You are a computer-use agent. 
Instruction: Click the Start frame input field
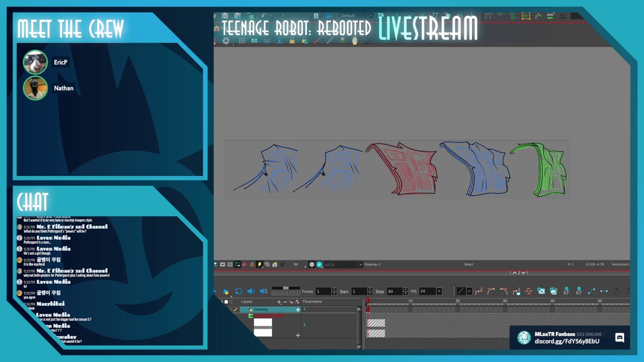359,291
